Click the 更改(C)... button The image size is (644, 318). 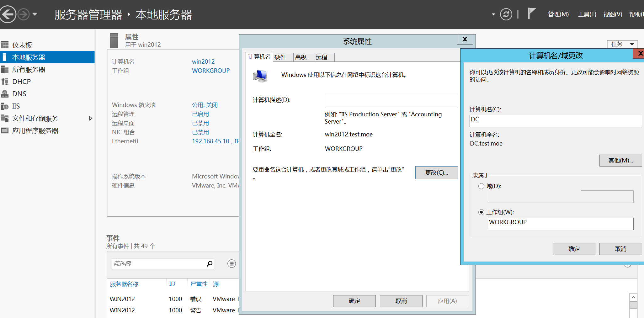(436, 173)
